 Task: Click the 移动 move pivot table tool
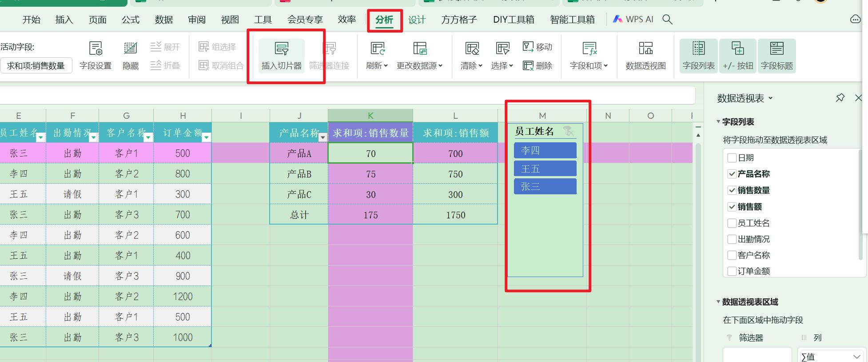(x=538, y=47)
